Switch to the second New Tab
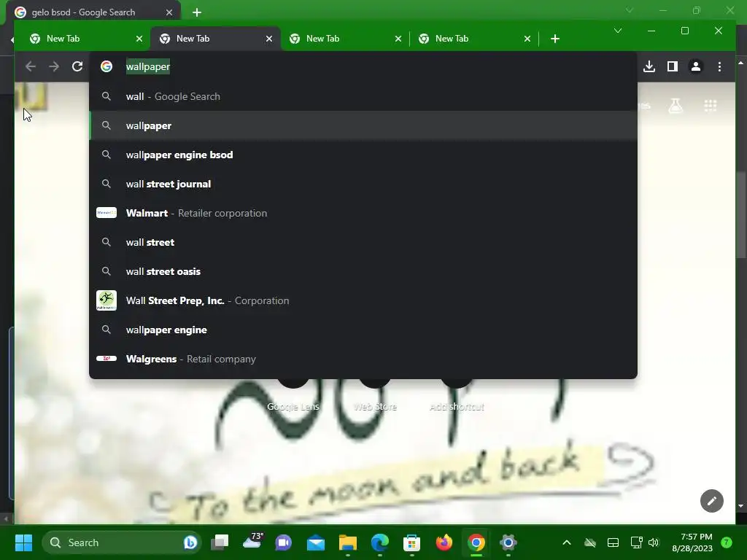The height and width of the screenshot is (560, 747). click(x=215, y=39)
